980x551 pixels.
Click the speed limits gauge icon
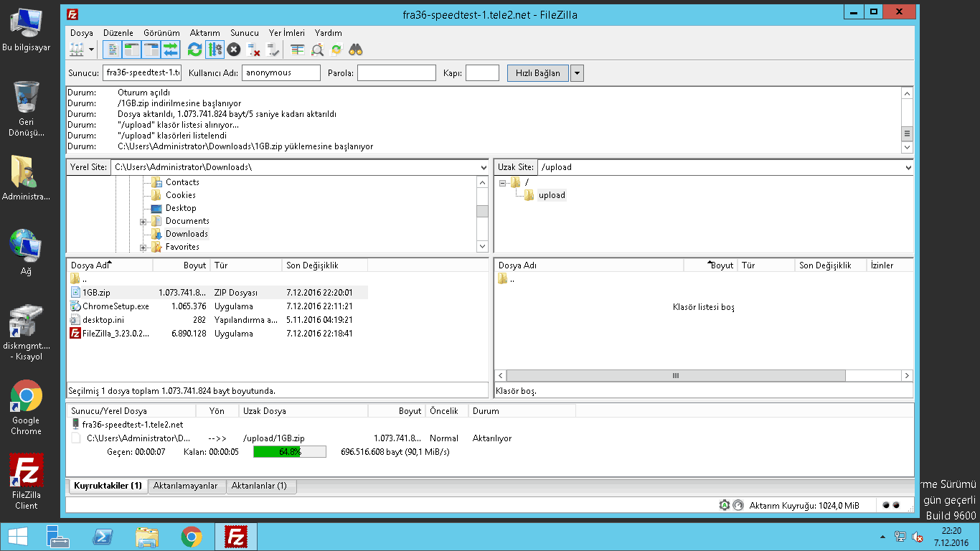(x=738, y=505)
